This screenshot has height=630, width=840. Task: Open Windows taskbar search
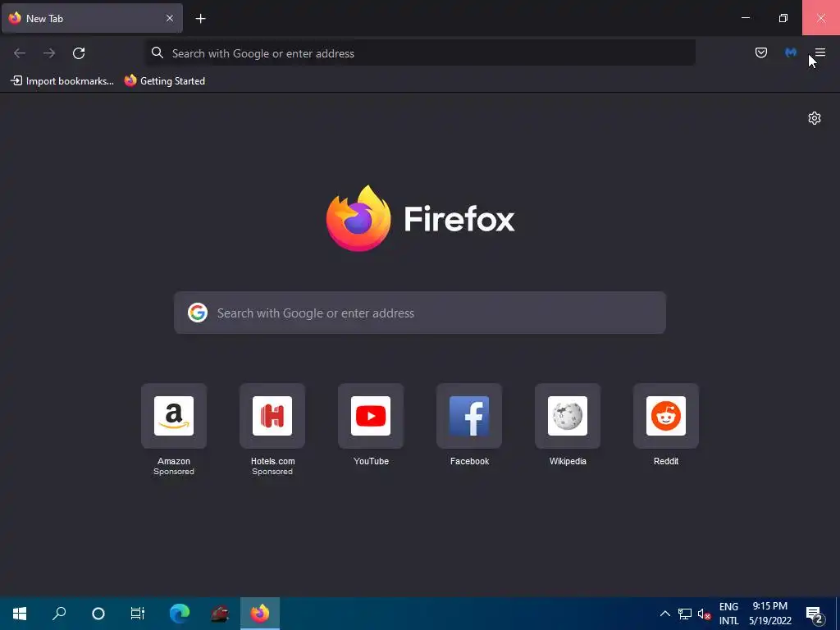point(59,614)
